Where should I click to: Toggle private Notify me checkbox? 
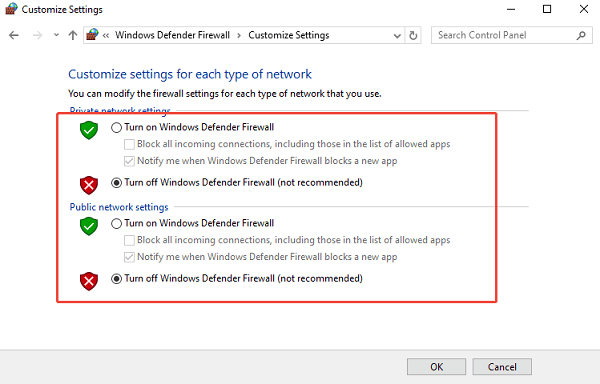tap(129, 161)
